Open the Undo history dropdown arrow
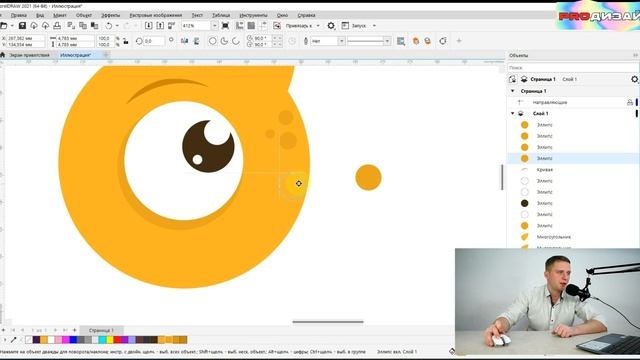This screenshot has width=640, height=360. (x=117, y=26)
